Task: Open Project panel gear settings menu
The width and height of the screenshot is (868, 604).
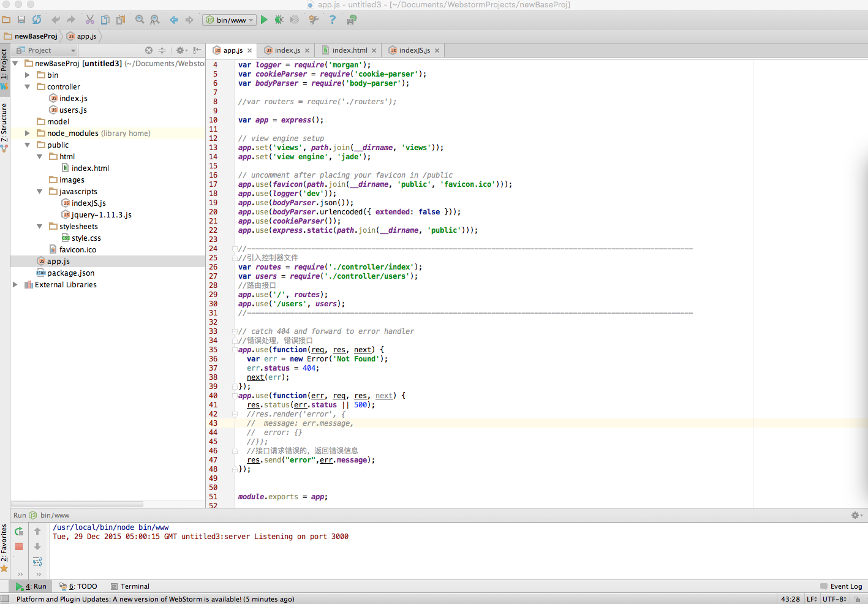Action: click(181, 50)
